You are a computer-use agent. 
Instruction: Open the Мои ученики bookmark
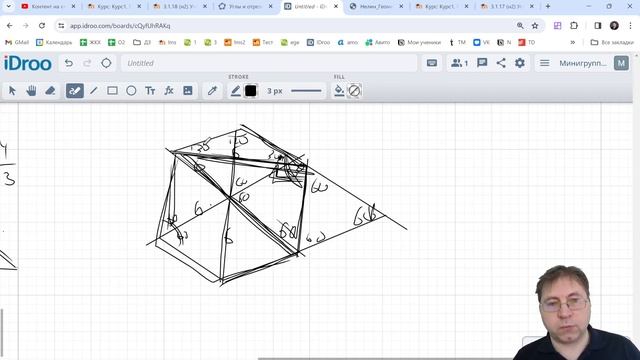tap(420, 42)
